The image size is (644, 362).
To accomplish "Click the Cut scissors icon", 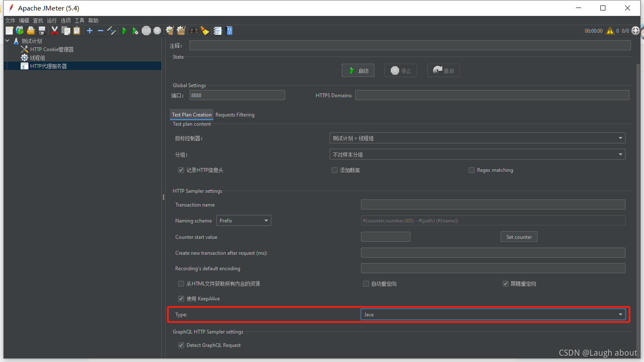I will tap(55, 31).
